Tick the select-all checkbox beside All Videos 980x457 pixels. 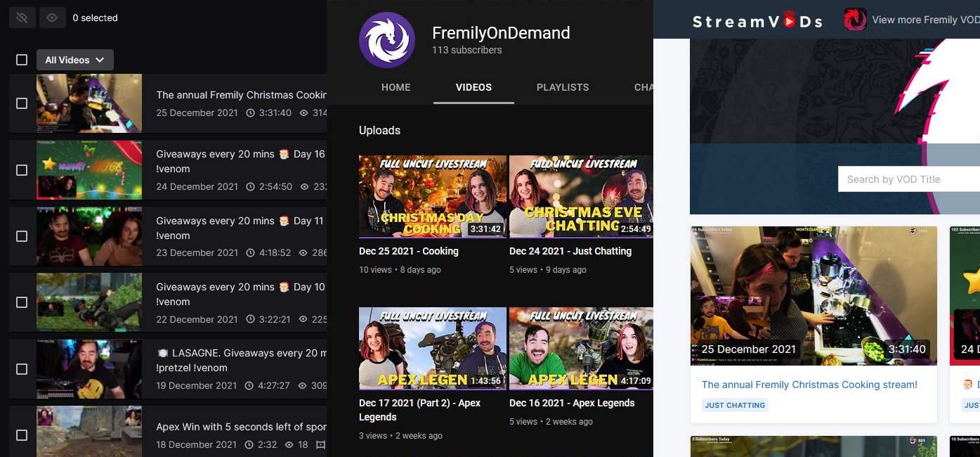pyautogui.click(x=22, y=60)
